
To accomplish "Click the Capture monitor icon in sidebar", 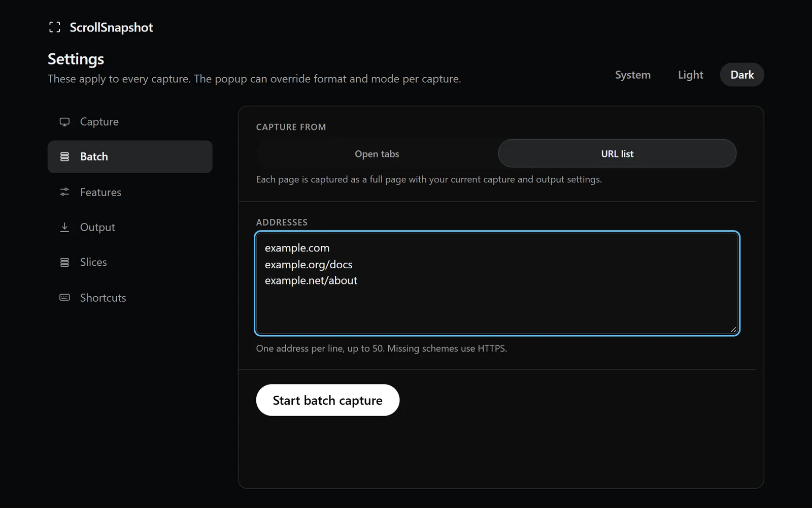I will (x=64, y=122).
